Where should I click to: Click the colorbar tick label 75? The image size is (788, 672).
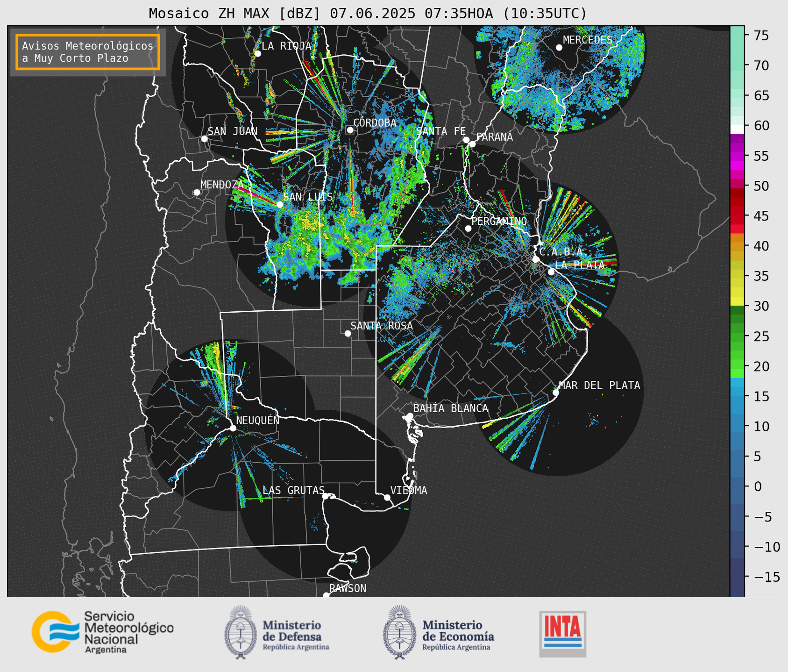762,36
